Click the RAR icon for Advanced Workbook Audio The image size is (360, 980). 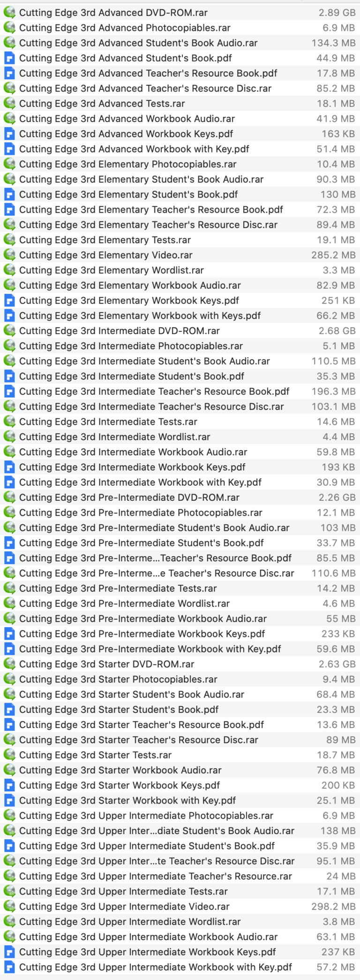tap(9, 119)
